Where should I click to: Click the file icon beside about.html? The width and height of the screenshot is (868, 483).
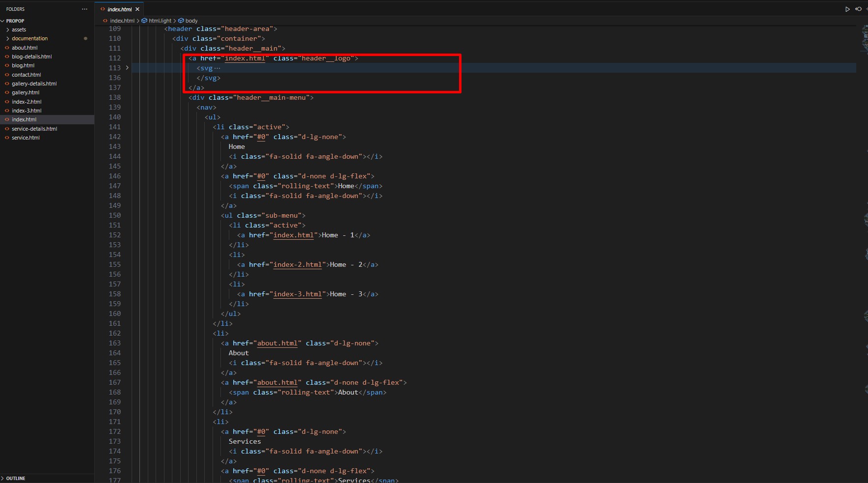tap(7, 48)
